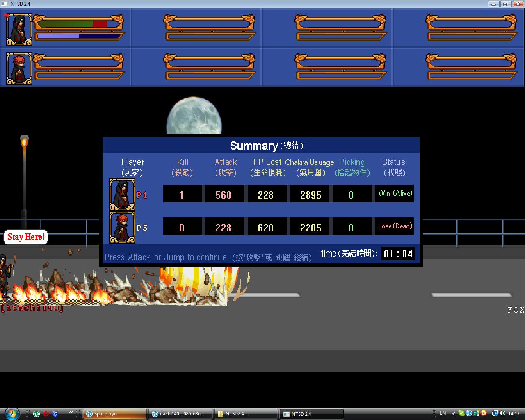This screenshot has width=525, height=420.
Task: Click P5 Attack value 228
Action: click(225, 226)
